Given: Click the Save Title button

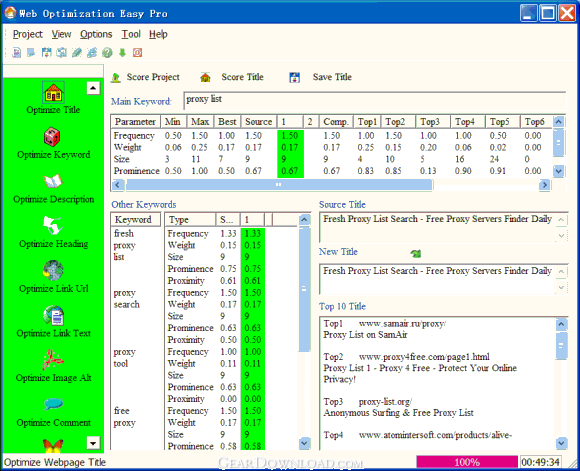Looking at the screenshot, I should tap(321, 77).
